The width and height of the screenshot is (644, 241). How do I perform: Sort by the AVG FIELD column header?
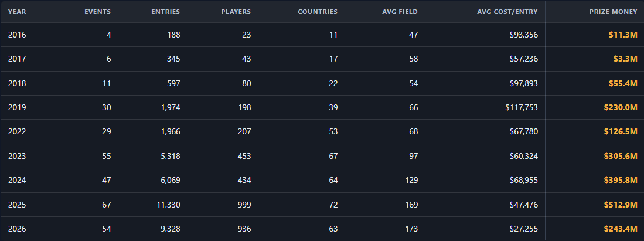400,12
